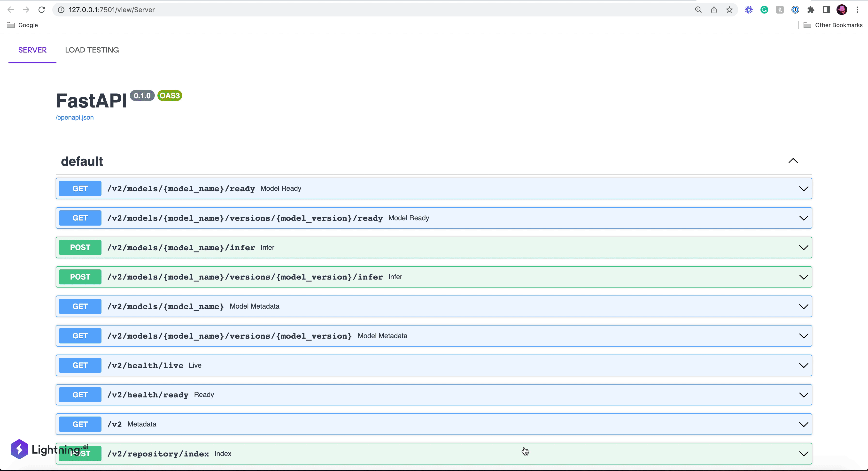
Task: Select the SERVER tab
Action: pyautogui.click(x=32, y=50)
